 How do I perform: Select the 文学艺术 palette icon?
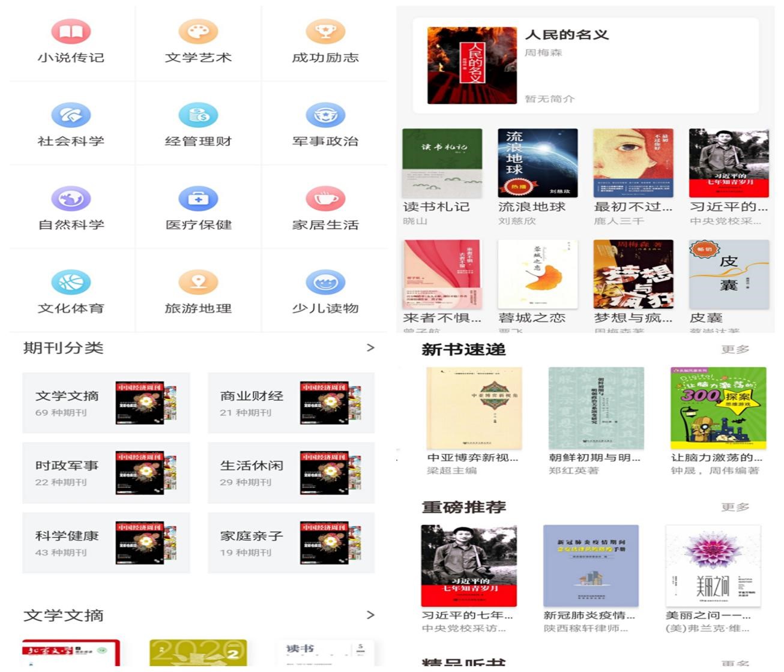click(198, 32)
